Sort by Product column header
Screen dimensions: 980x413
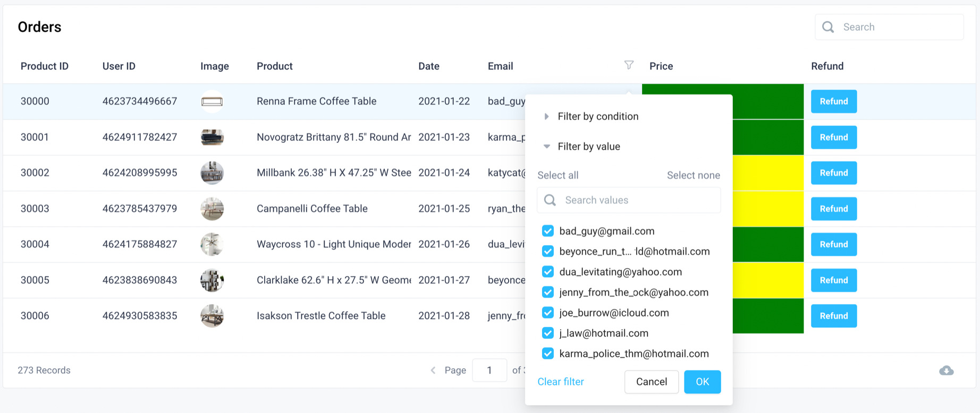coord(275,66)
